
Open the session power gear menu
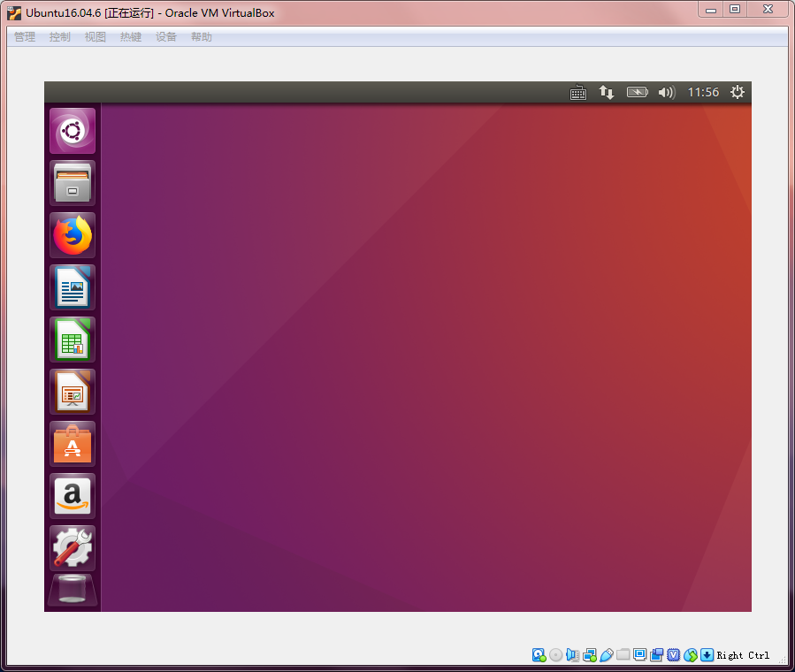pos(738,92)
